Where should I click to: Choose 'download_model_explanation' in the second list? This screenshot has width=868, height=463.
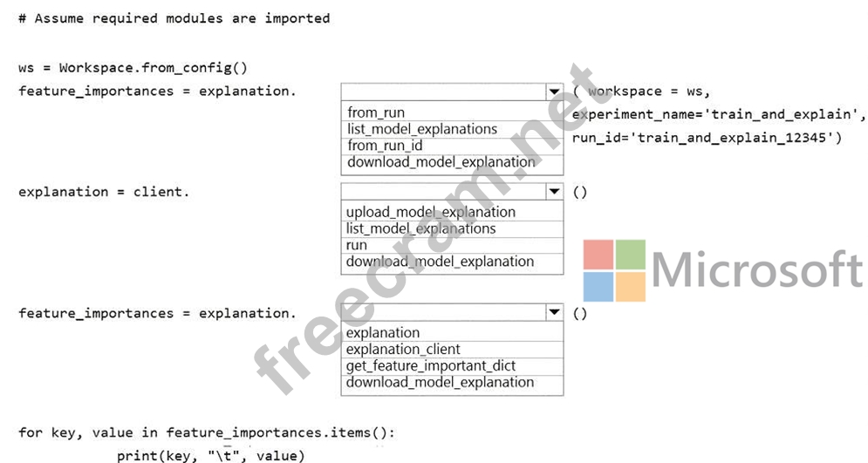(440, 262)
